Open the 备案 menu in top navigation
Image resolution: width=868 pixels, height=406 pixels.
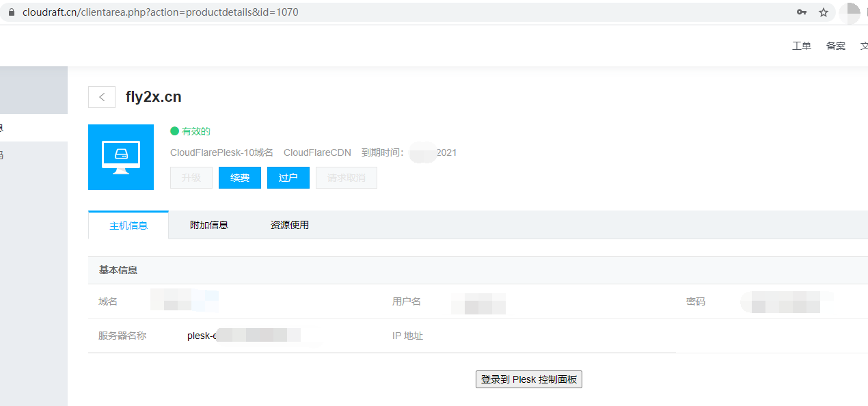pos(836,46)
